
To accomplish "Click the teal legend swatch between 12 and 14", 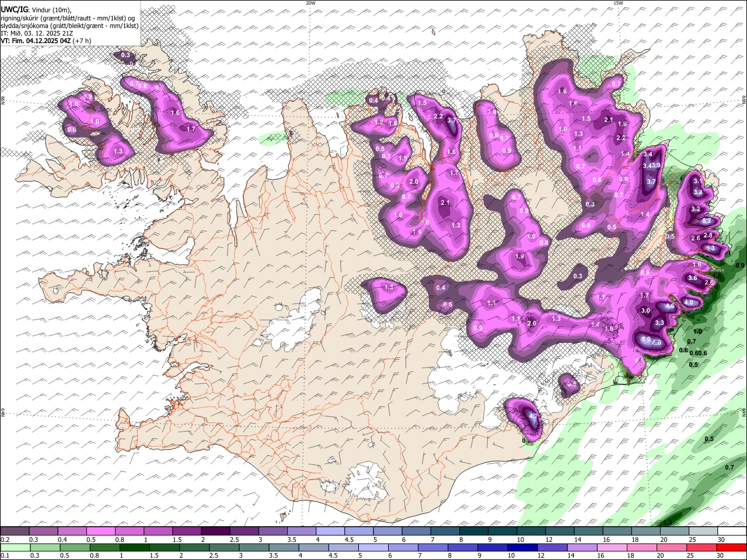I will 559,531.
